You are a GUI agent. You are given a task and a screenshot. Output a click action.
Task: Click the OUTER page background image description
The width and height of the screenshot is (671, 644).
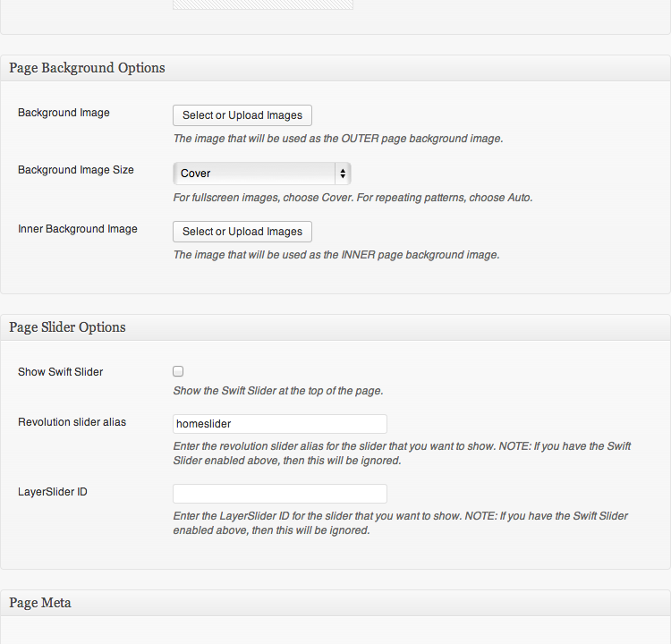pyautogui.click(x=338, y=139)
